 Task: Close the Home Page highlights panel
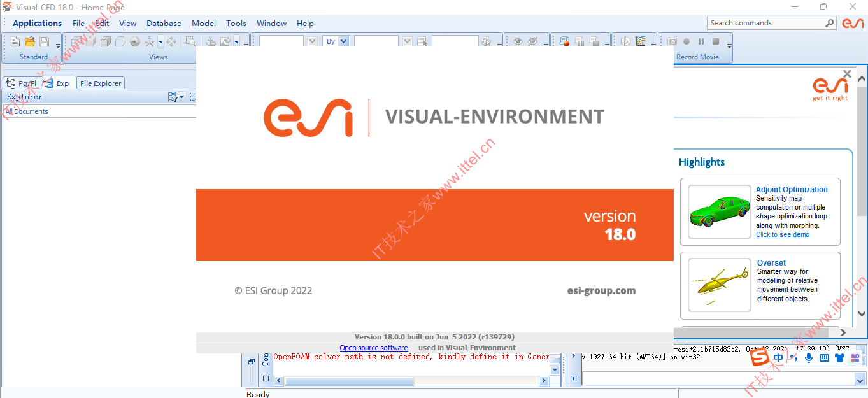tap(847, 74)
